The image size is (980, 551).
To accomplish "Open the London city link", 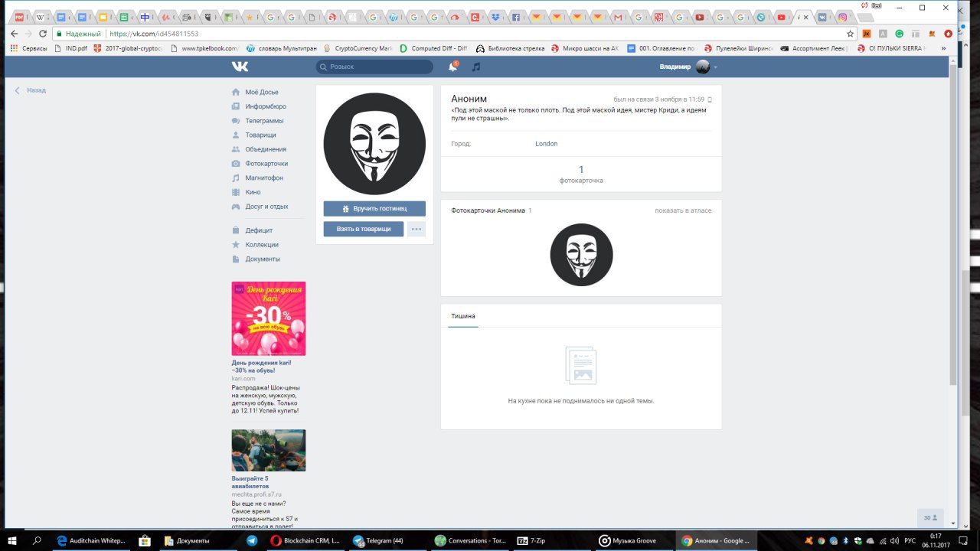I will pos(547,144).
